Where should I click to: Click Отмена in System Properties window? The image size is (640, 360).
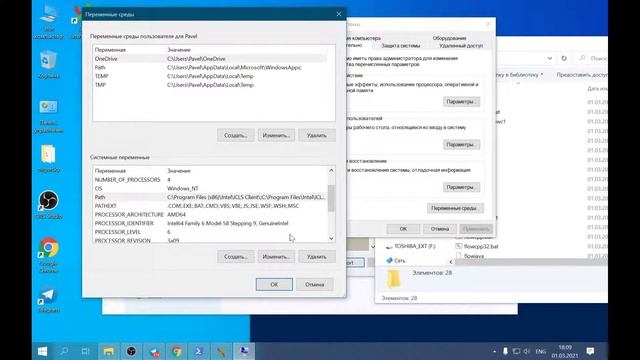pyautogui.click(x=439, y=229)
